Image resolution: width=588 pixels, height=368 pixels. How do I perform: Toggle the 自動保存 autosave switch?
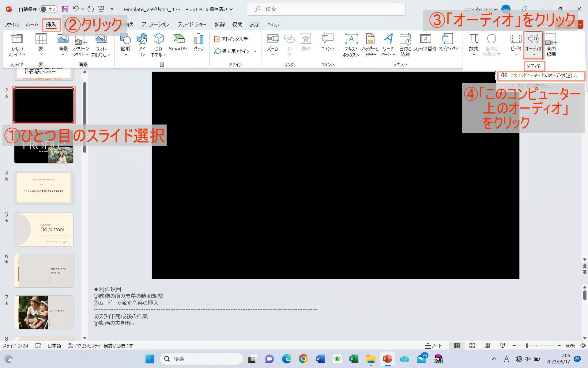click(x=48, y=9)
